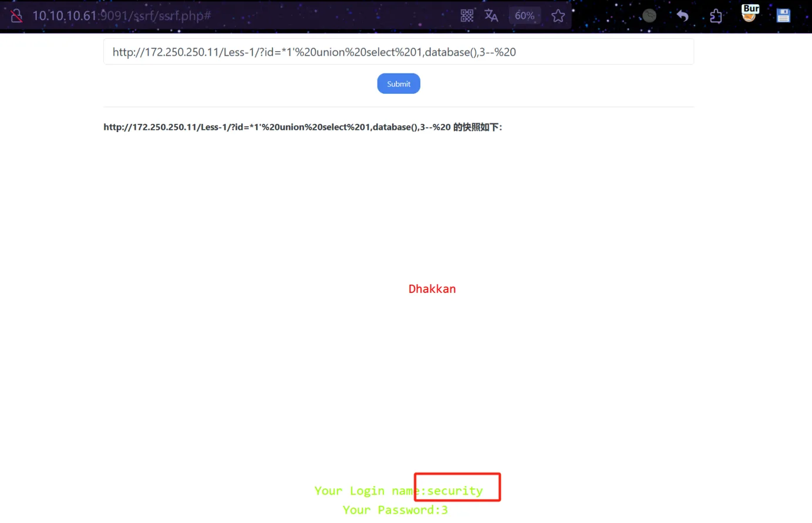Click the undo back-arrow toolbar icon
The height and width of the screenshot is (523, 812).
pos(682,16)
